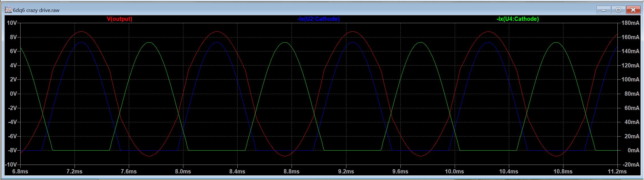
Task: Click the 160mA right axis label
Action: tap(630, 37)
